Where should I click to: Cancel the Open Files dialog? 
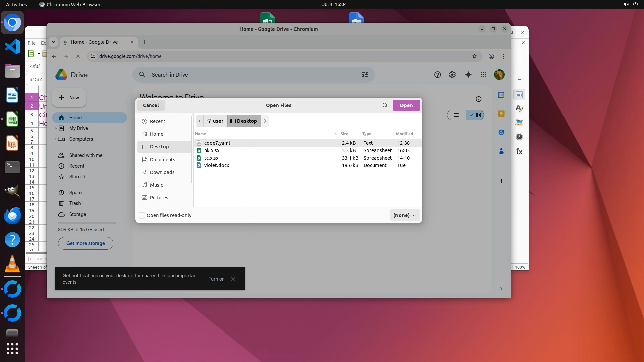[151, 105]
